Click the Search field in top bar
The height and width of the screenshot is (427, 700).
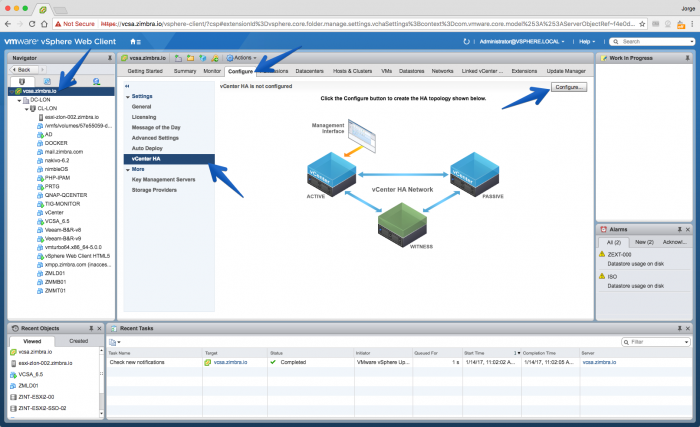652,42
